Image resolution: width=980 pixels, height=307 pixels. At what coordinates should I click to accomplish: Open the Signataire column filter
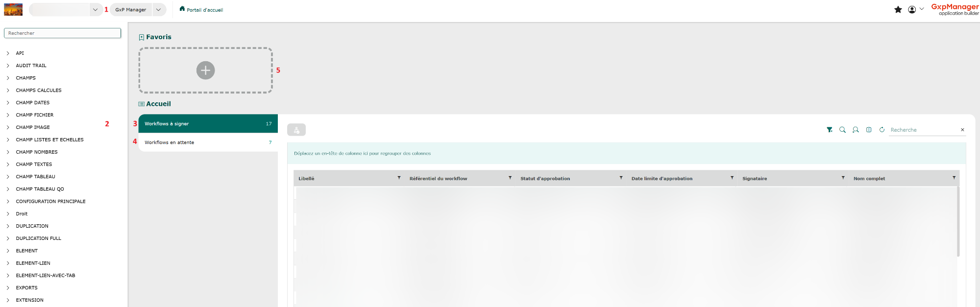coord(843,178)
